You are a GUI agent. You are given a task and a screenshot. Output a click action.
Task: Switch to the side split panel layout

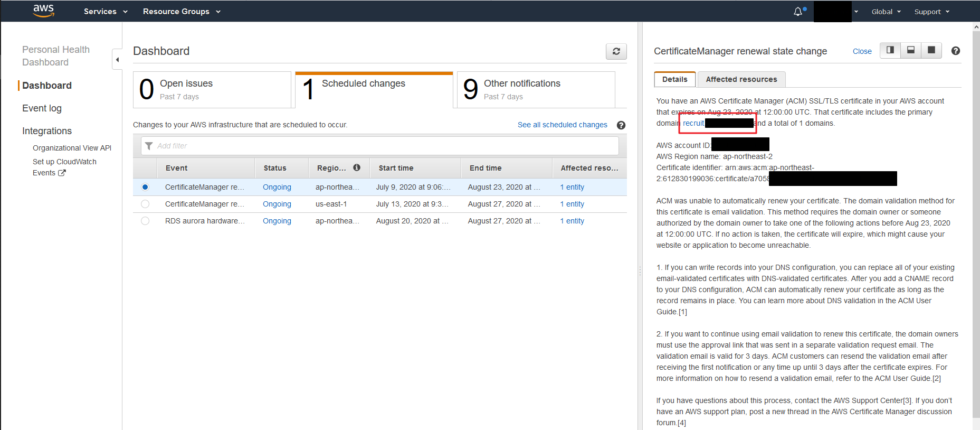890,50
